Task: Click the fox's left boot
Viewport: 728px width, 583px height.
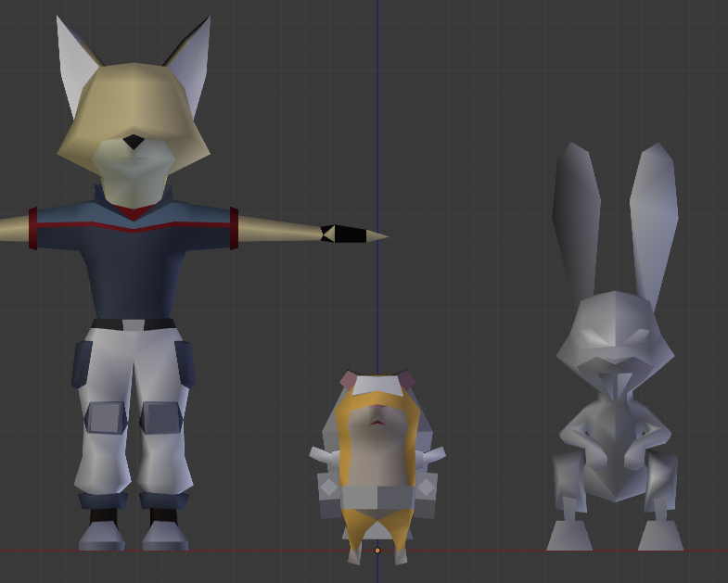Action: 101,534
